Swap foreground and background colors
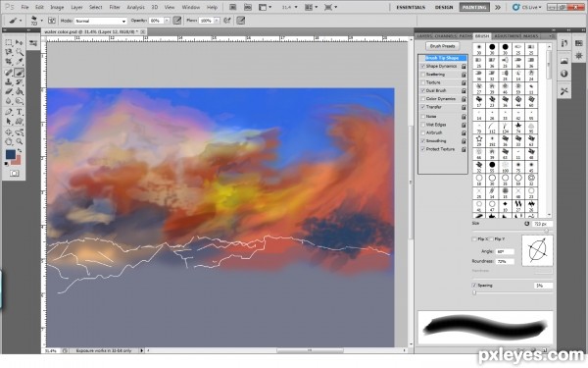 20,150
